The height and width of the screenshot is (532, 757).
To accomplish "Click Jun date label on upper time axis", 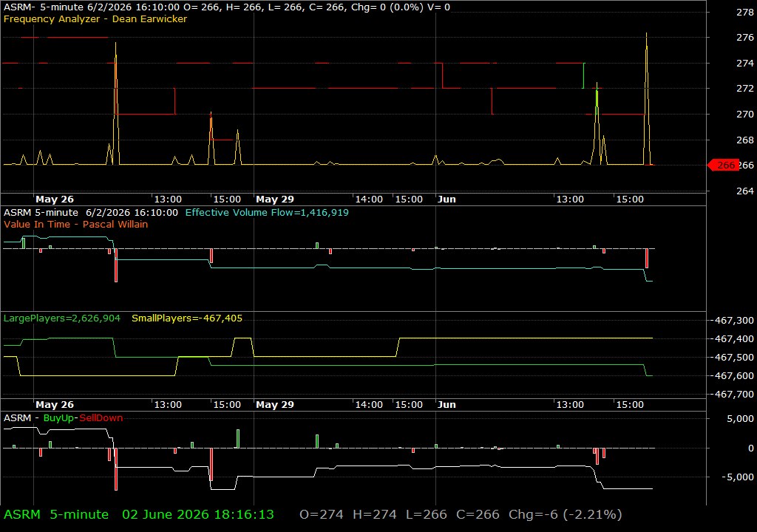I will 447,199.
